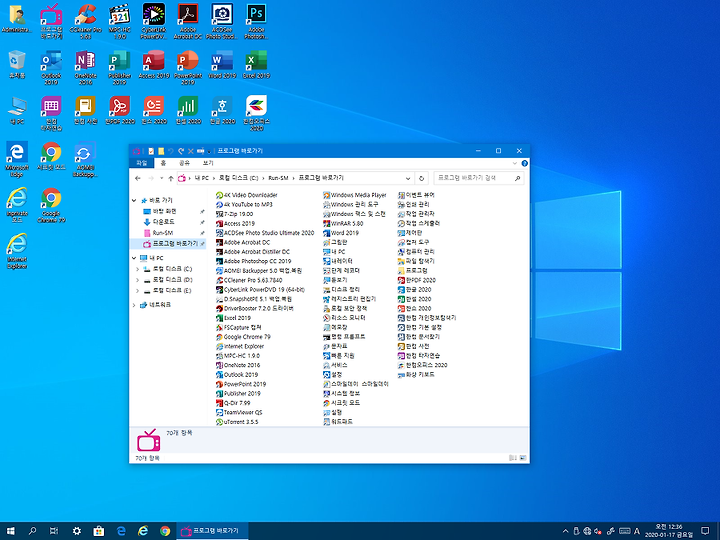Image resolution: width=720 pixels, height=540 pixels.
Task: Select the pink TV shortcut desktop icon
Action: coord(51,21)
